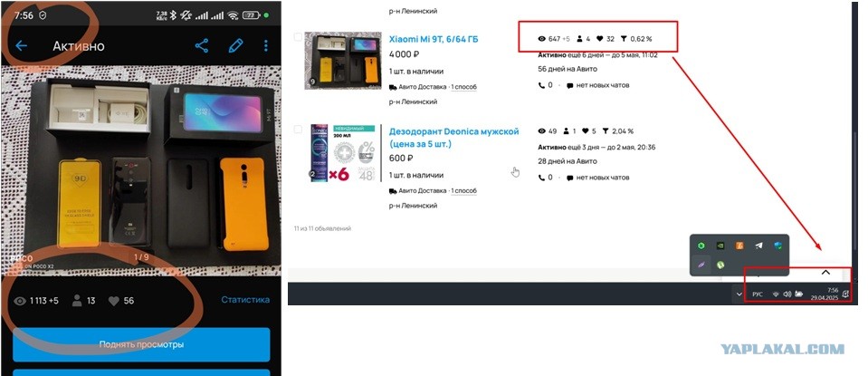Click the eye views icon showing 49
Image resolution: width=868 pixels, height=376 pixels.
542,131
